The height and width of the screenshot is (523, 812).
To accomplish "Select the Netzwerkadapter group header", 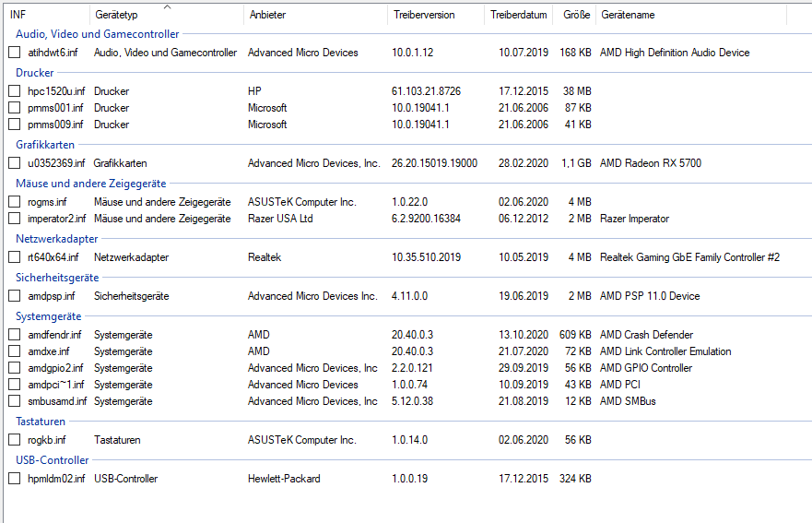I will 57,239.
